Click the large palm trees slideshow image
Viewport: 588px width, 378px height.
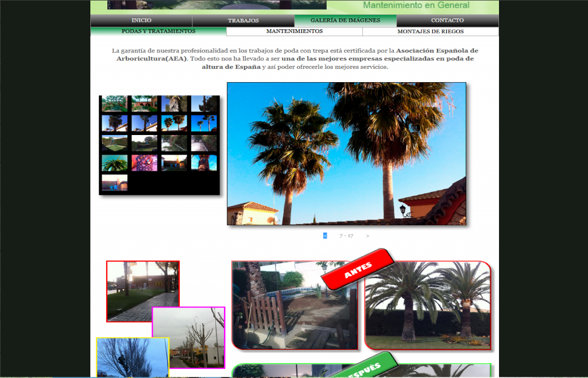pyautogui.click(x=346, y=153)
